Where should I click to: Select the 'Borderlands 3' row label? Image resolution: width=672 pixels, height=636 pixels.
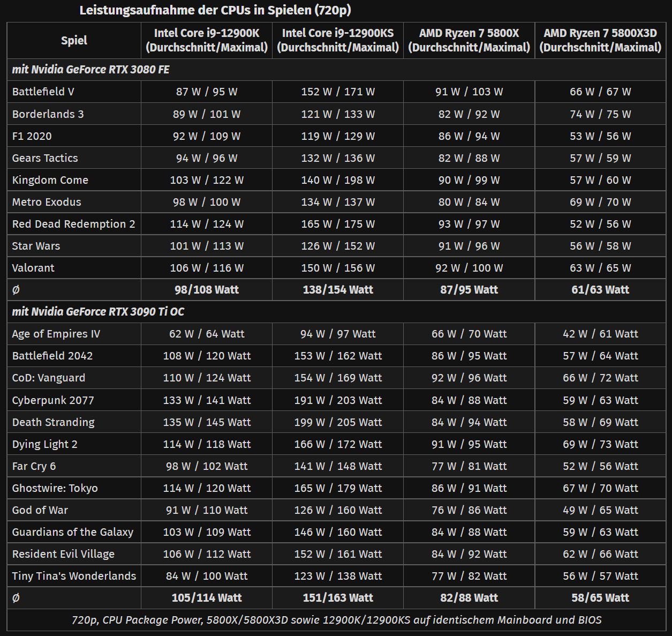pyautogui.click(x=48, y=114)
